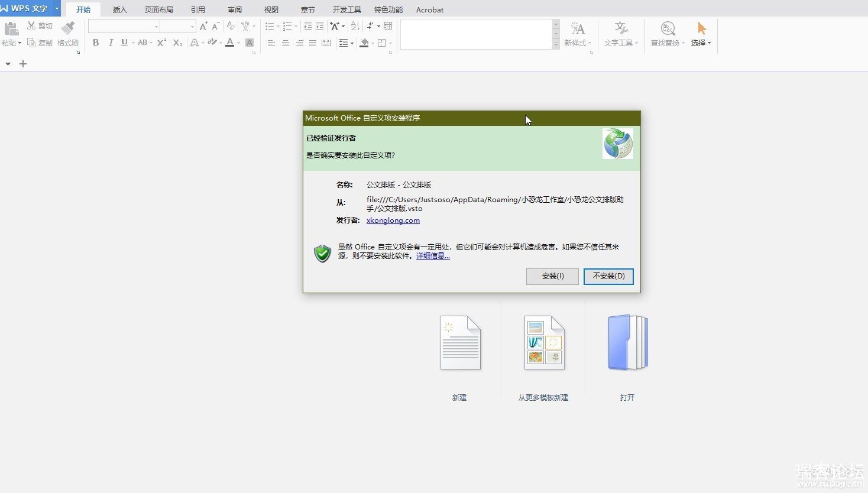868x493 pixels.
Task: Expand the underline style dropdown arrow
Action: click(x=133, y=43)
